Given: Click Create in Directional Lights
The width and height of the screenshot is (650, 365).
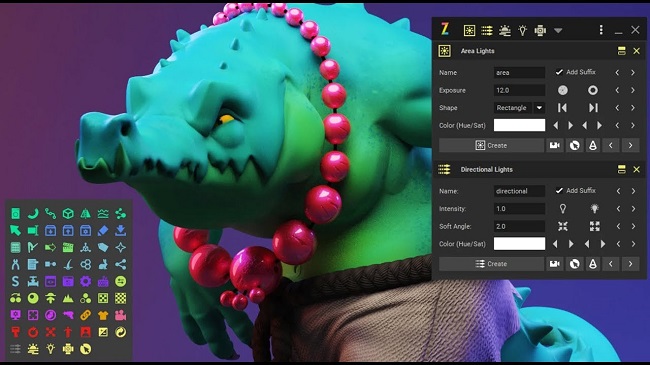Looking at the screenshot, I should 491,264.
